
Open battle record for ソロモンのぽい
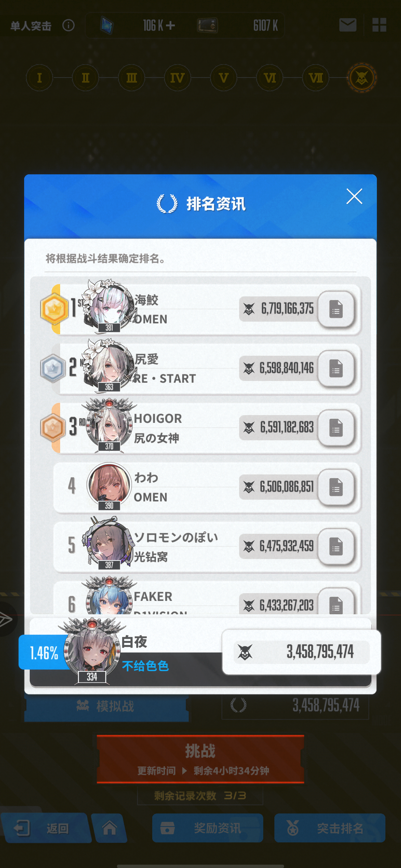click(336, 546)
